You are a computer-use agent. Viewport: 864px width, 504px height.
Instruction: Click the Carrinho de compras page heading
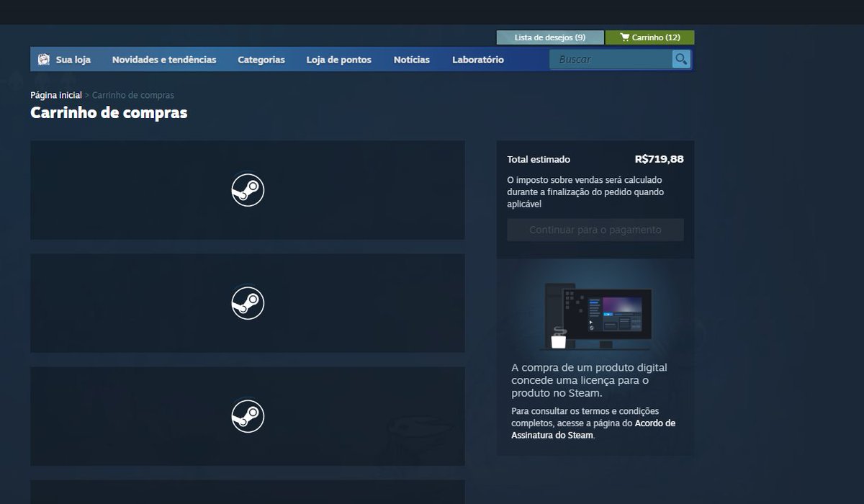point(109,113)
